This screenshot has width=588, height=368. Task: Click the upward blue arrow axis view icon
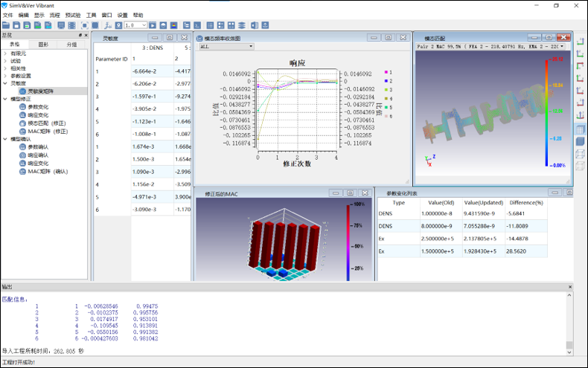pos(580,115)
